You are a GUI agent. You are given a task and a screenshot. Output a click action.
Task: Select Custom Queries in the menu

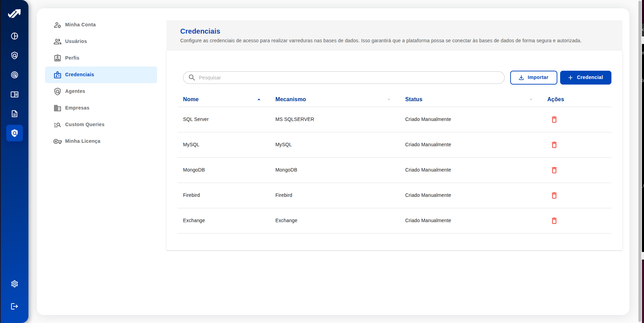(85, 124)
